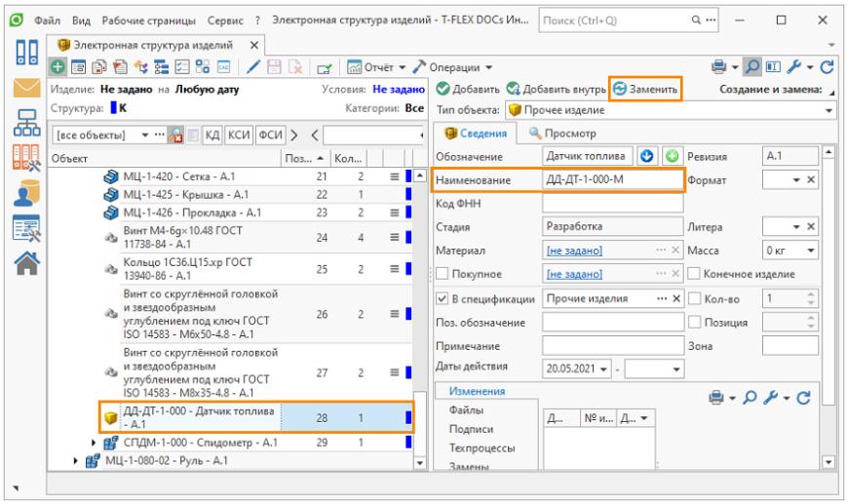
Task: Toggle the В спецификации checkbox
Action: click(x=443, y=298)
